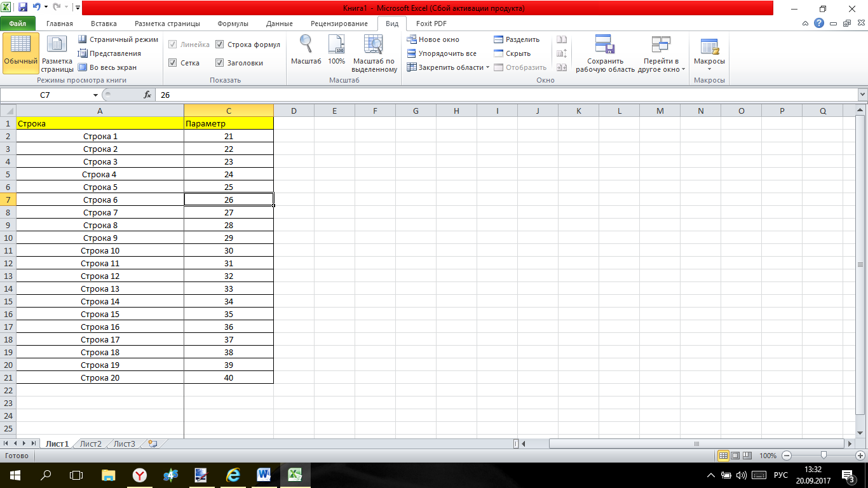This screenshot has width=868, height=488.
Task: Open Excel from the Windows taskbar
Action: click(295, 475)
